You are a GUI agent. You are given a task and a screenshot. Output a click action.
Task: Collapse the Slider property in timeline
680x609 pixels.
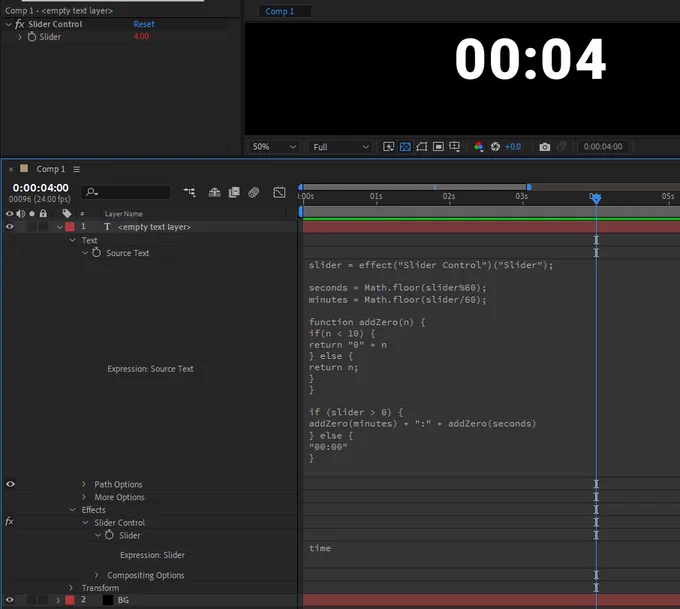coord(98,535)
